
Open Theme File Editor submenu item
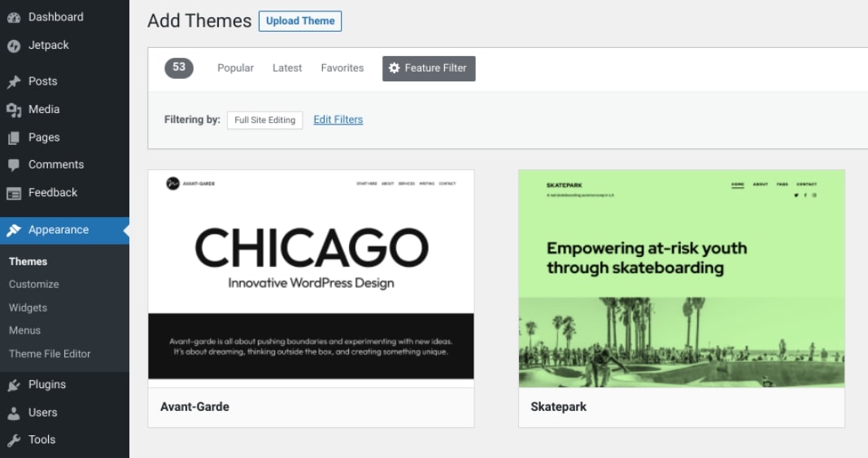(x=50, y=354)
